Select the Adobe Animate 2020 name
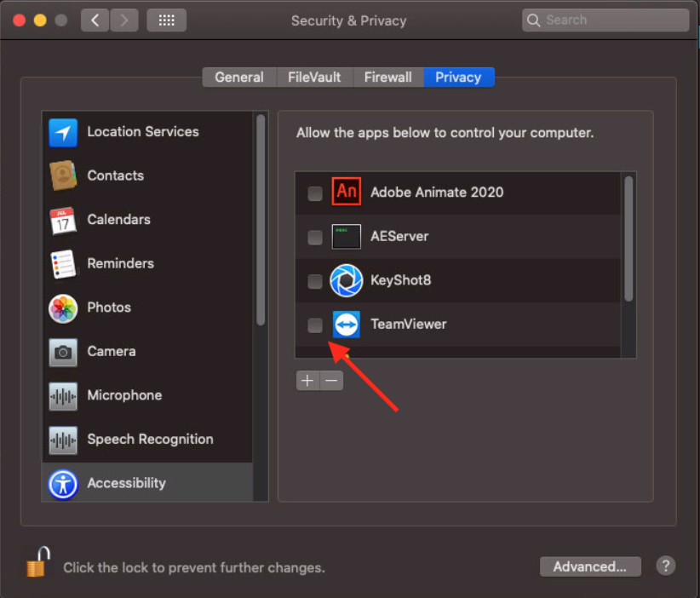 point(437,193)
